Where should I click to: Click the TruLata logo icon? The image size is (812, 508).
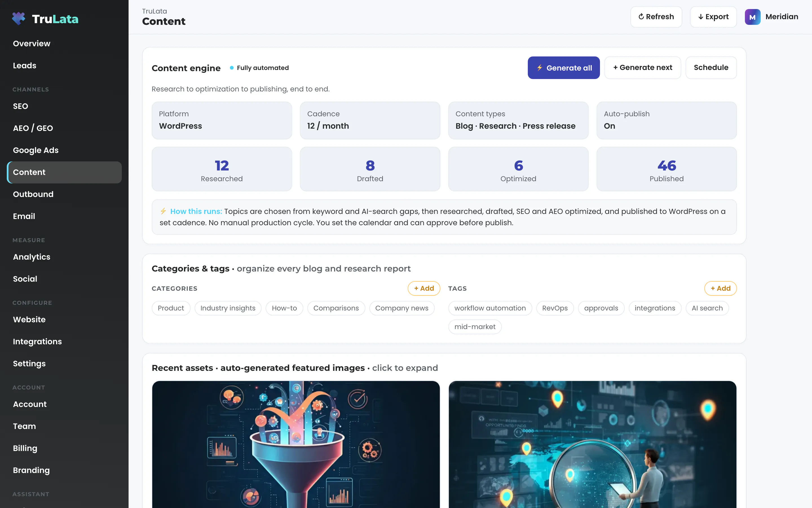pos(18,18)
